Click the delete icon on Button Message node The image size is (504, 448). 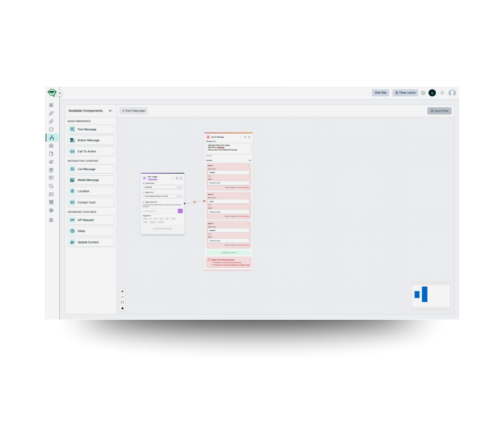click(249, 137)
